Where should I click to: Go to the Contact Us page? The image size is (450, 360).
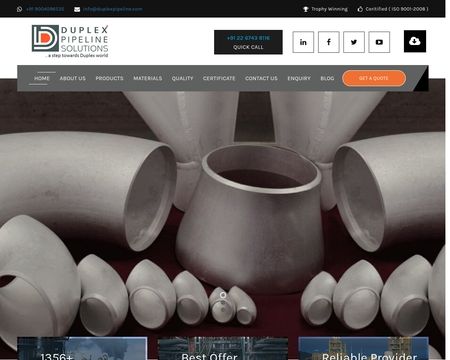[x=261, y=78]
